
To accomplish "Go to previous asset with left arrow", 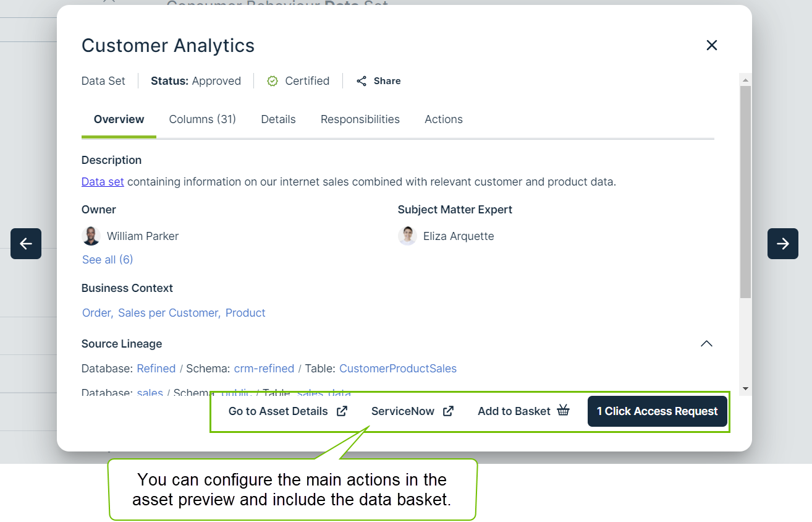I will 26,244.
